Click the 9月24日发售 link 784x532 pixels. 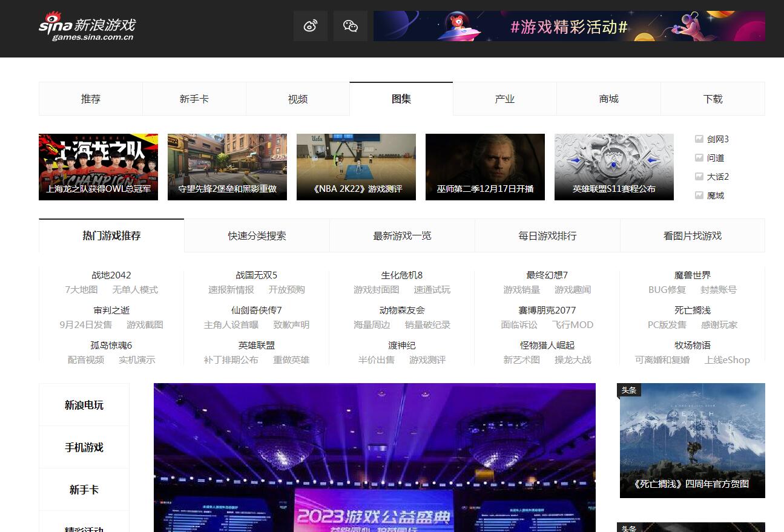point(86,325)
